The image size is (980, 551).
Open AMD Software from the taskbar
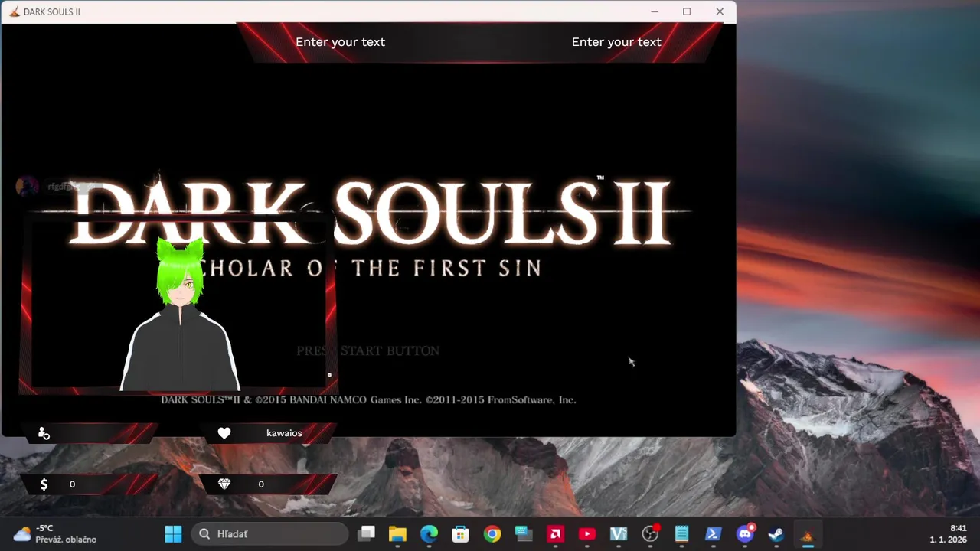click(556, 533)
